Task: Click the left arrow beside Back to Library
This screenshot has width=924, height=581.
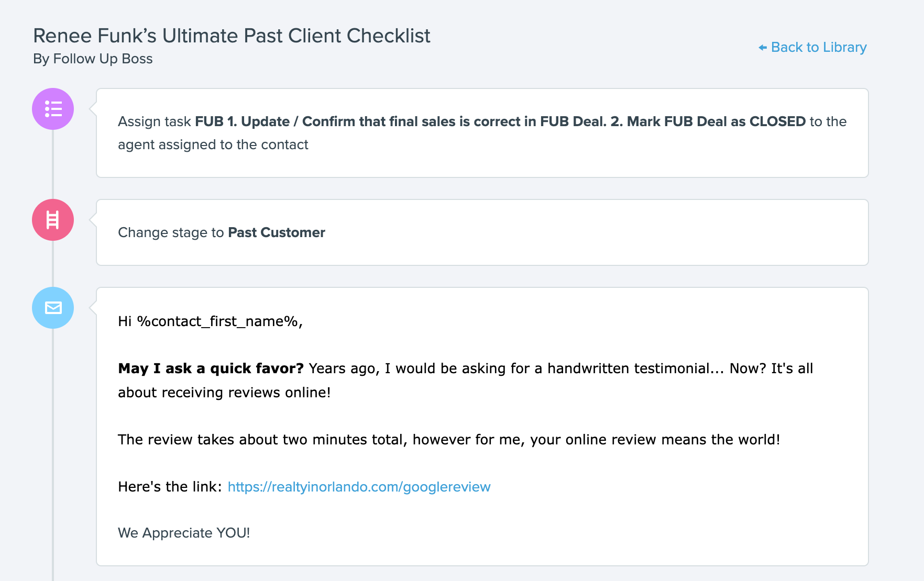Action: pos(763,48)
